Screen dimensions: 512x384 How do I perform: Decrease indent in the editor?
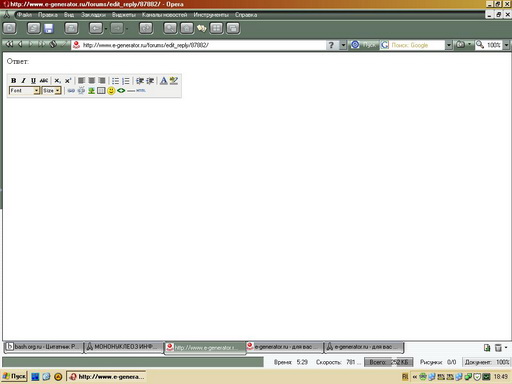point(140,81)
